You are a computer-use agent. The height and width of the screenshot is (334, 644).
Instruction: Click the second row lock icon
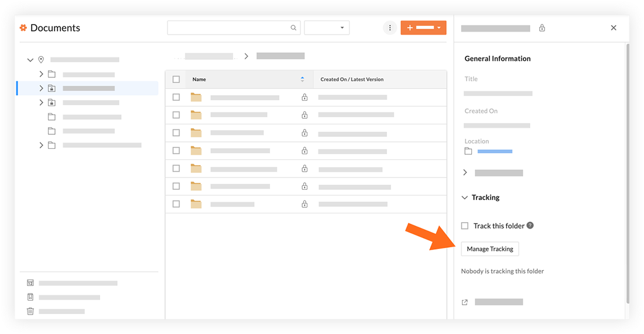[x=304, y=115]
